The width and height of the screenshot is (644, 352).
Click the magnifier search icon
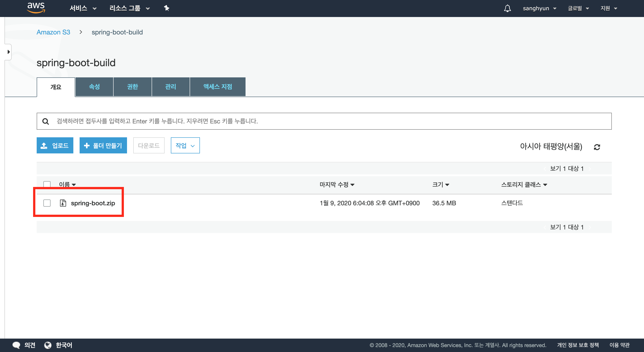[x=45, y=121]
